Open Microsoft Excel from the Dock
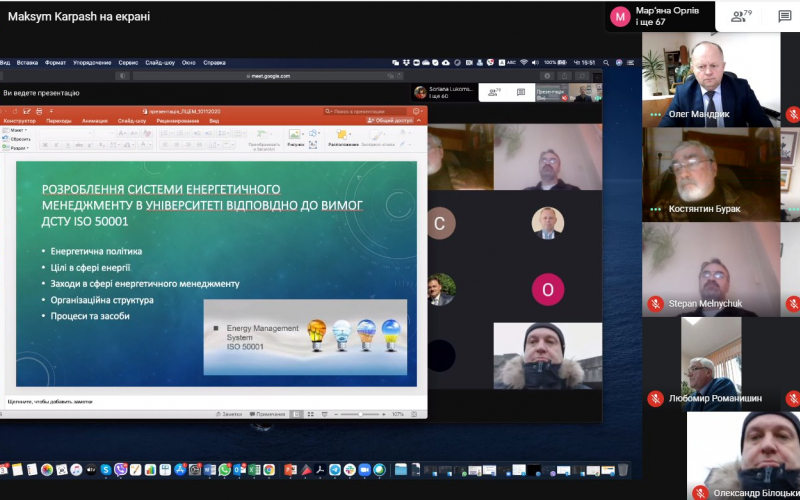 click(x=254, y=470)
